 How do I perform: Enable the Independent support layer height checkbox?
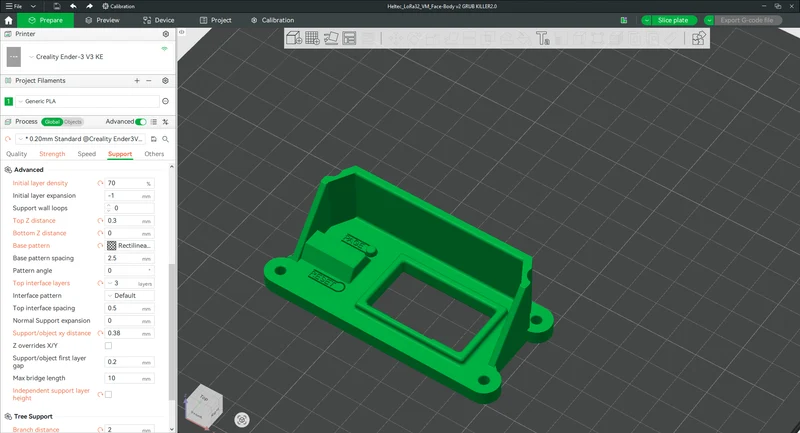point(108,394)
